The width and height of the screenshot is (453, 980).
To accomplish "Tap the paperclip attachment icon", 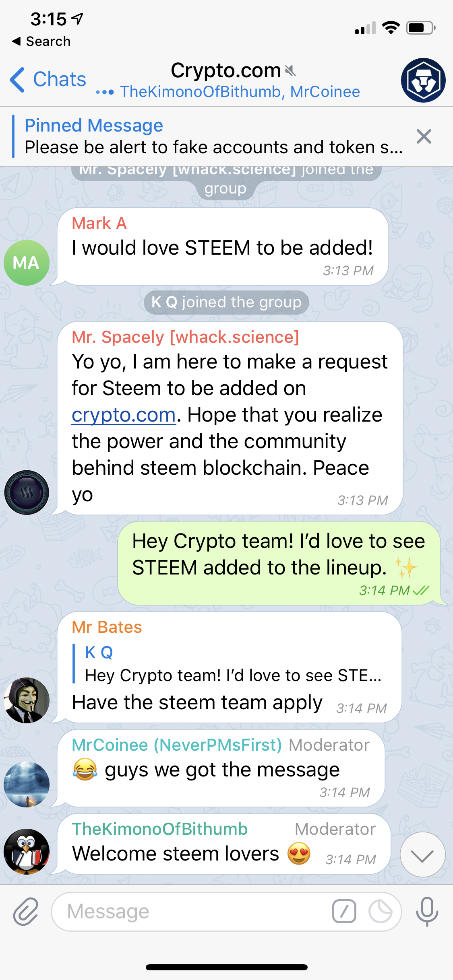I will [26, 911].
